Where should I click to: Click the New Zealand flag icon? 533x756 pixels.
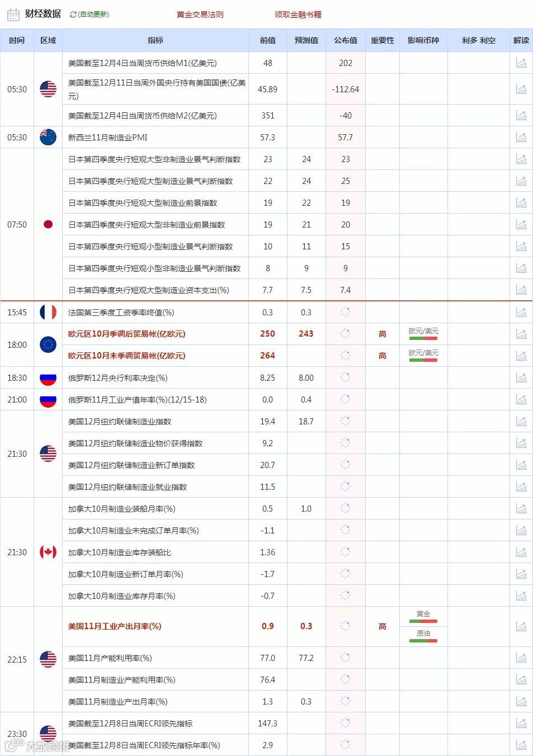coord(48,137)
